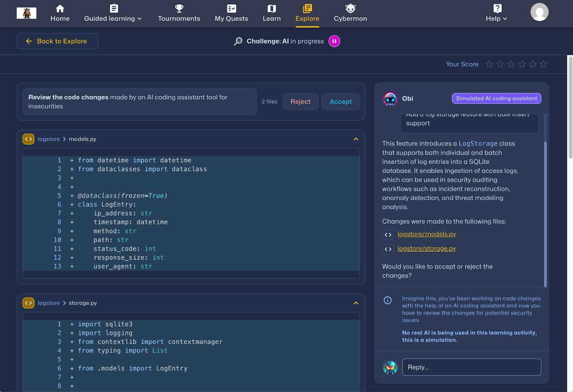Pause the challenge in progress
Viewport: 573px width, 392px height.
(334, 41)
